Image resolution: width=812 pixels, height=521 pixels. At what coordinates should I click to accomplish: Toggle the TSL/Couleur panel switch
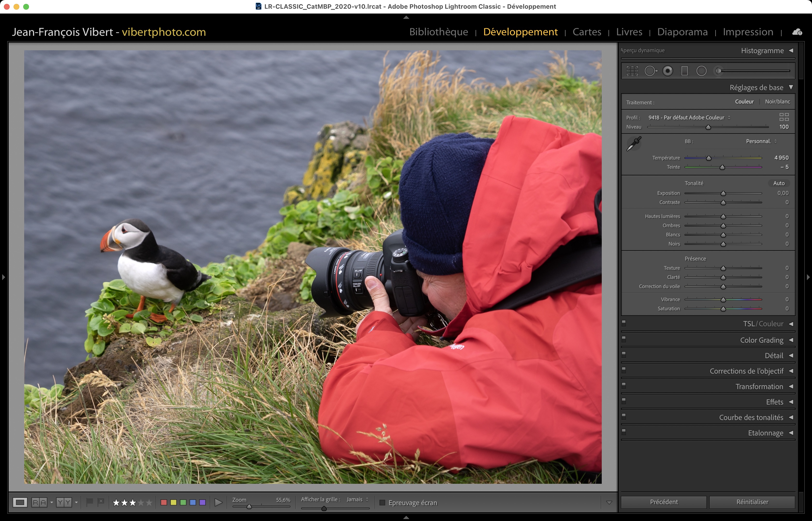(624, 323)
